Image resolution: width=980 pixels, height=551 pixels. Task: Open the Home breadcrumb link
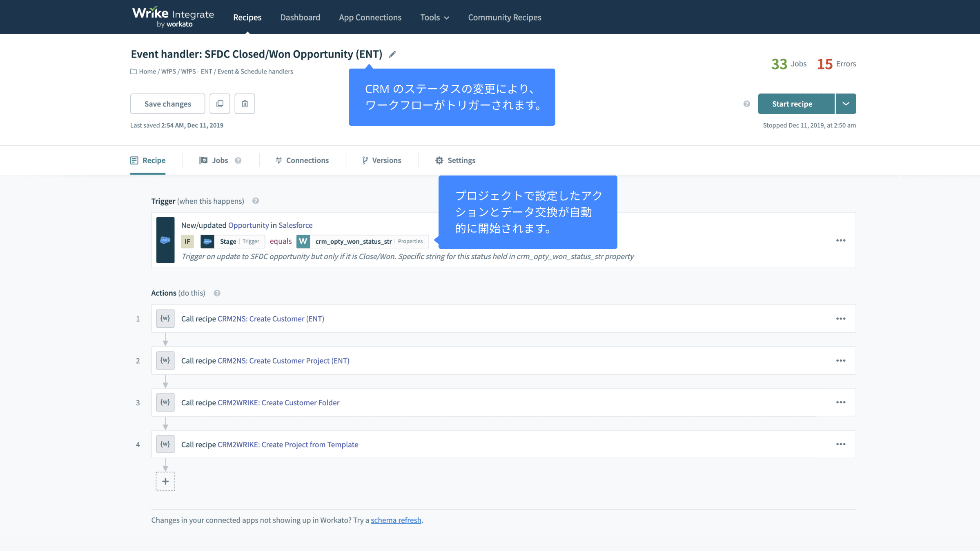point(147,71)
